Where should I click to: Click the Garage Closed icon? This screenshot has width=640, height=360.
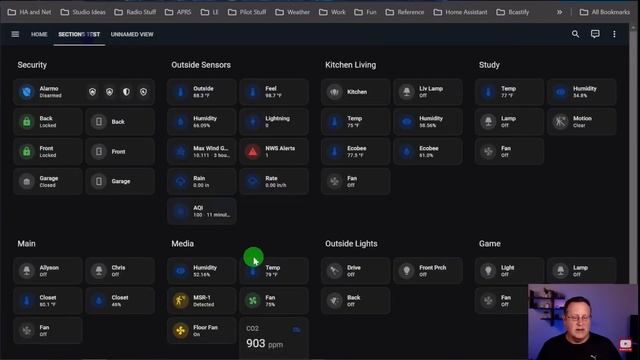coord(27,181)
